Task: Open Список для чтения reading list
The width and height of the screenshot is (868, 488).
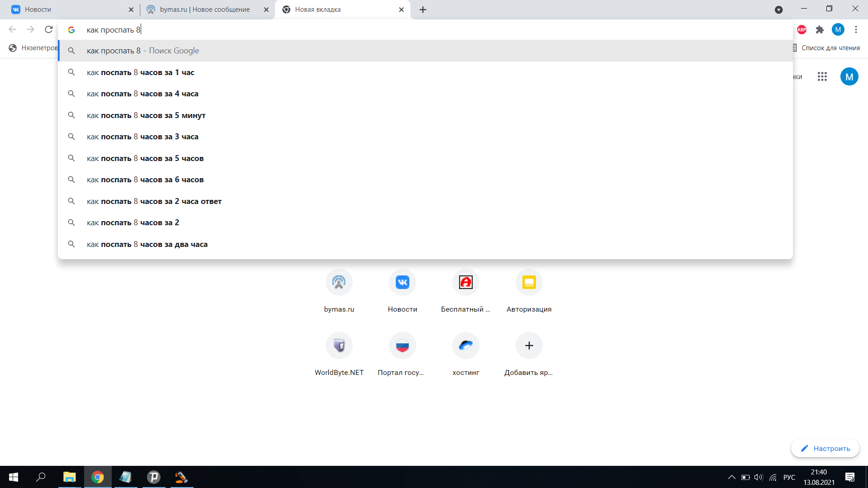Action: point(826,48)
